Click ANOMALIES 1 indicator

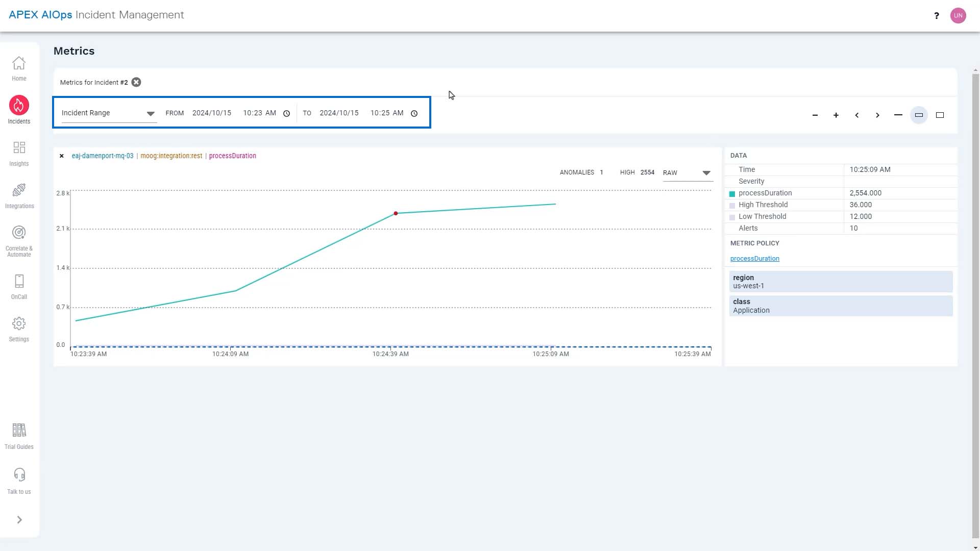[x=581, y=172]
